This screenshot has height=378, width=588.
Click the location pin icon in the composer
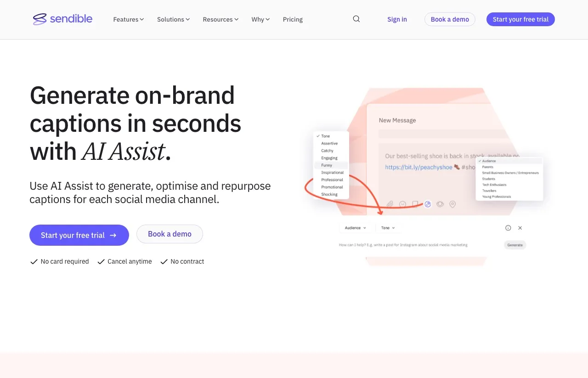tap(452, 204)
